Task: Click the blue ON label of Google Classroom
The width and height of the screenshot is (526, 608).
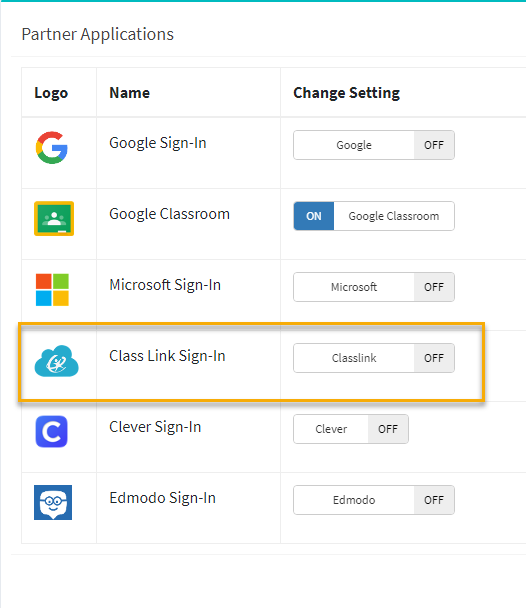Action: tap(314, 216)
